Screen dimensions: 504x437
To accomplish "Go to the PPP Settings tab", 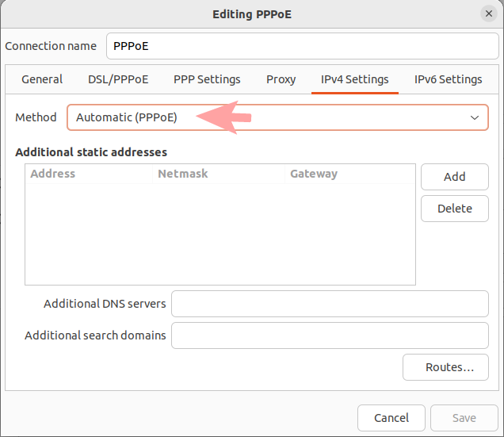I will coord(207,79).
